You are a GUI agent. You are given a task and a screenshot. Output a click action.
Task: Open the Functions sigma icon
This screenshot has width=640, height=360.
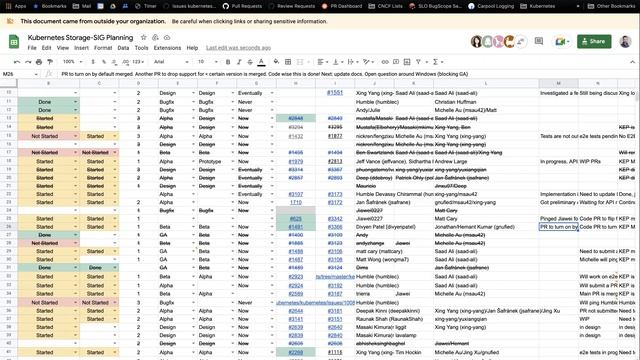436,62
